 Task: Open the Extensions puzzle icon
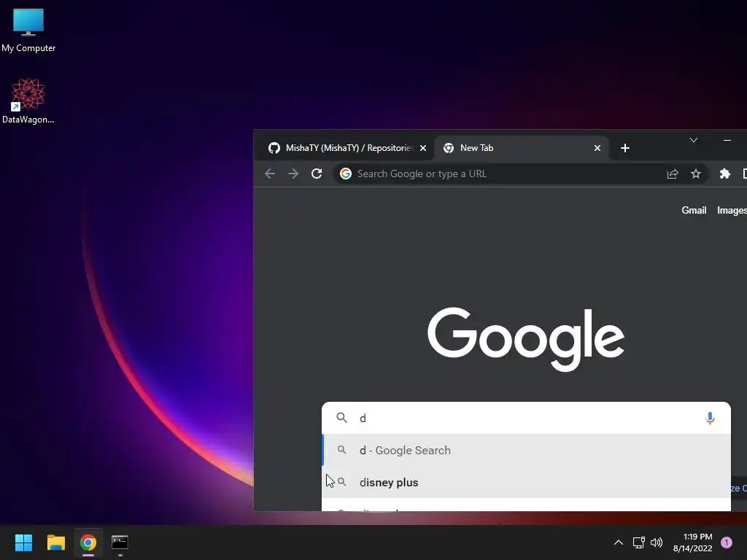pos(724,174)
